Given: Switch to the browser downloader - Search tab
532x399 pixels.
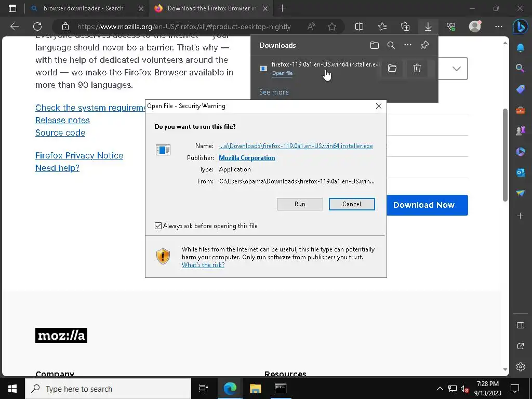Looking at the screenshot, I should click(x=84, y=8).
